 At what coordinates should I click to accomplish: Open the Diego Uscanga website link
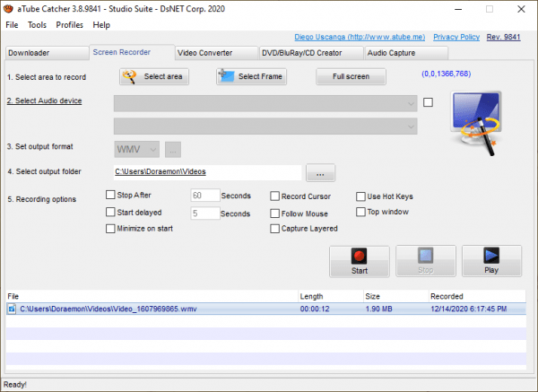click(360, 37)
